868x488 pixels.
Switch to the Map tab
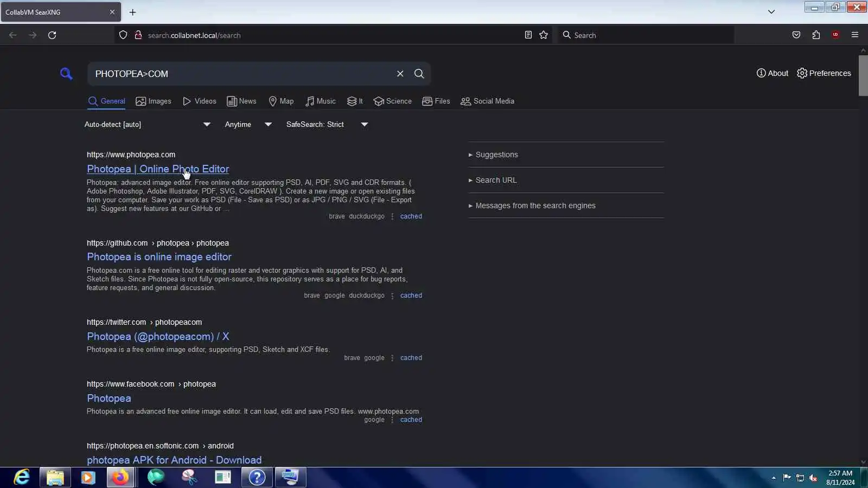pyautogui.click(x=281, y=101)
